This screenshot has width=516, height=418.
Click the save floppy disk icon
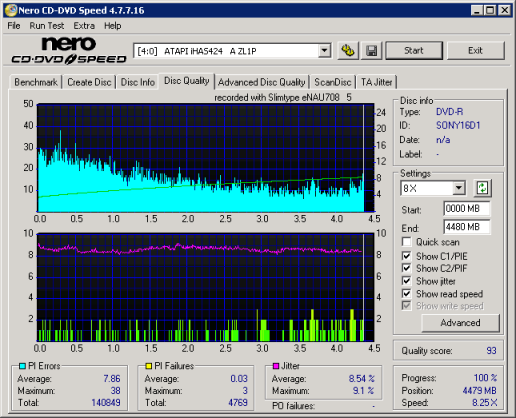click(x=371, y=51)
